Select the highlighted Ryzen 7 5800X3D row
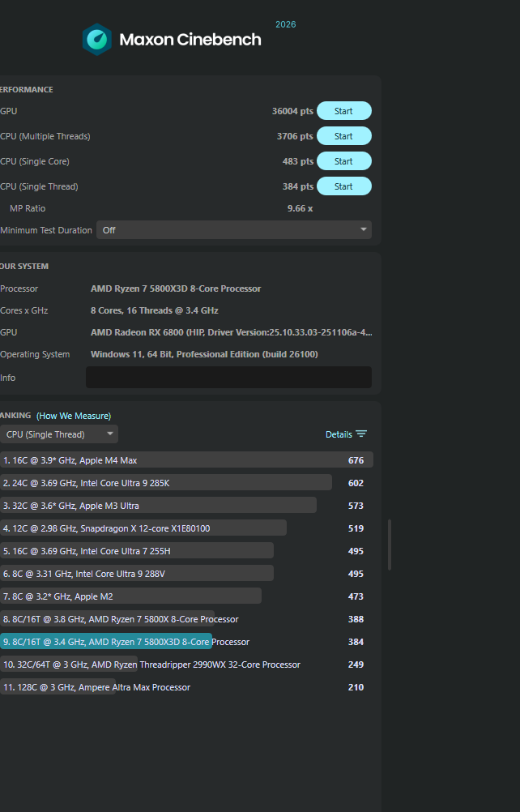Screen dimensions: 520x812 [186, 642]
